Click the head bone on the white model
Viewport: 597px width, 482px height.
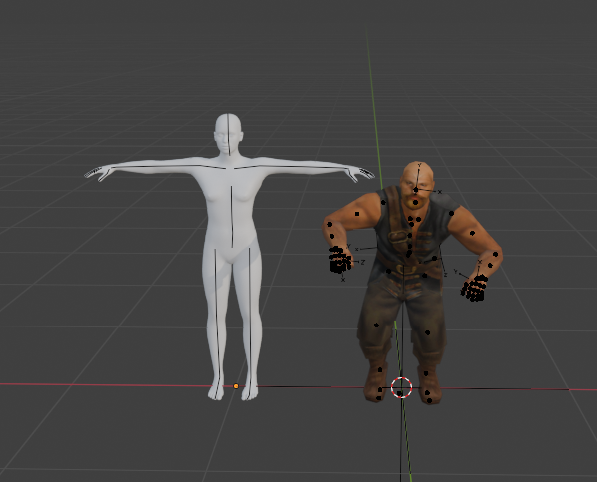[x=228, y=134]
